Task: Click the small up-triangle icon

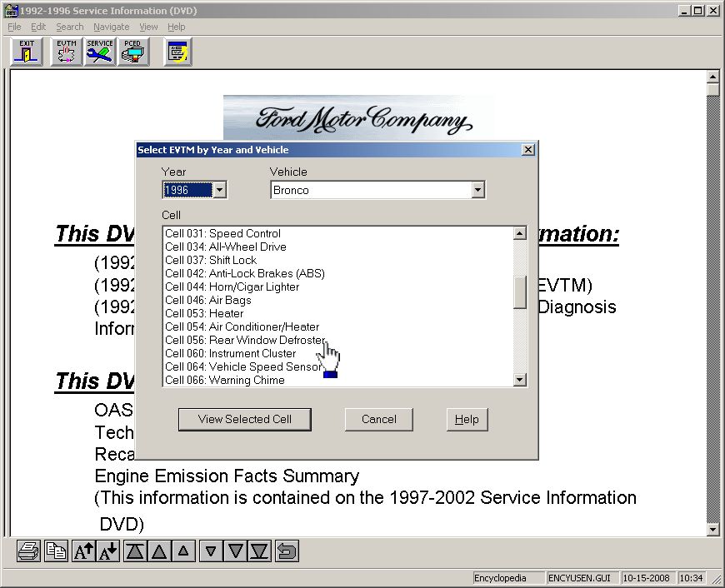Action: tap(183, 551)
